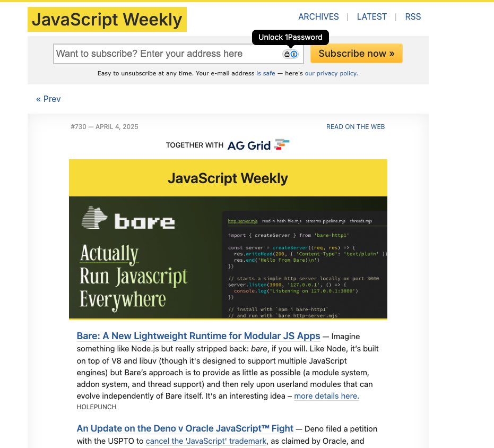Go to the « Prev issue
Screen dimensions: 494x448
click(48, 99)
